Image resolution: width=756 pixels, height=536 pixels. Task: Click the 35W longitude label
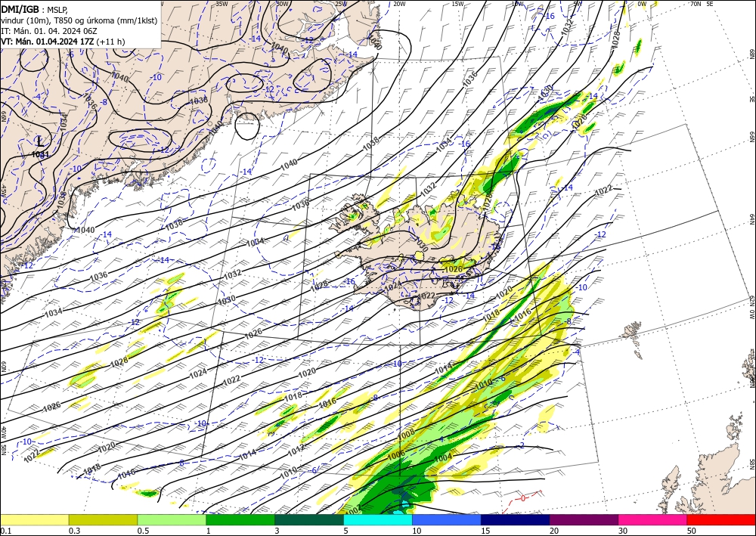click(x=222, y=3)
